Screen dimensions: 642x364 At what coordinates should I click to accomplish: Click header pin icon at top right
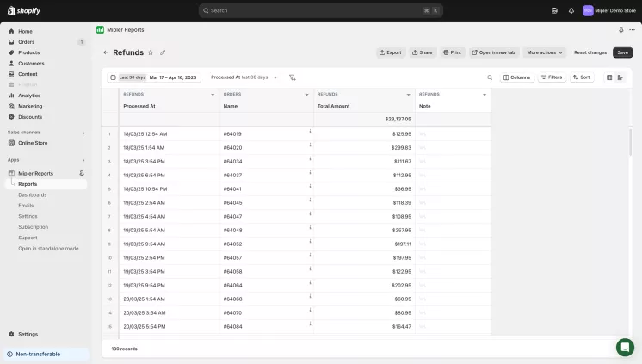click(x=621, y=29)
